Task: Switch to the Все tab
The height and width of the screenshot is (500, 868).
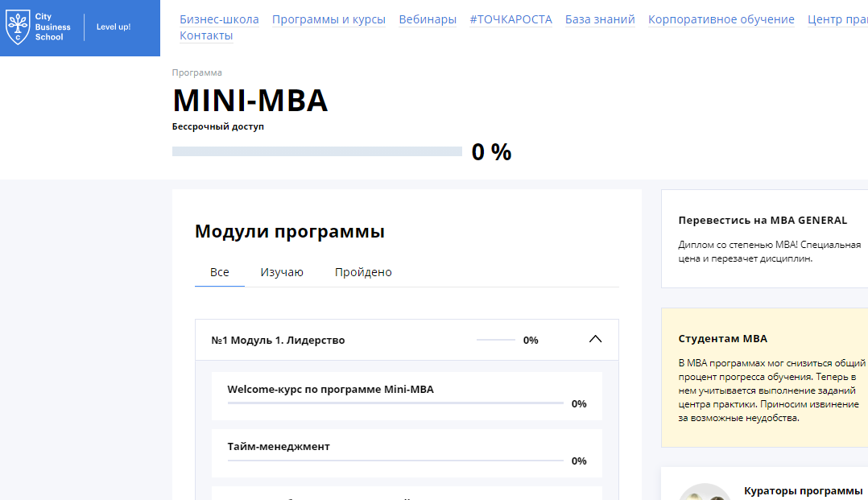Action: [x=220, y=272]
